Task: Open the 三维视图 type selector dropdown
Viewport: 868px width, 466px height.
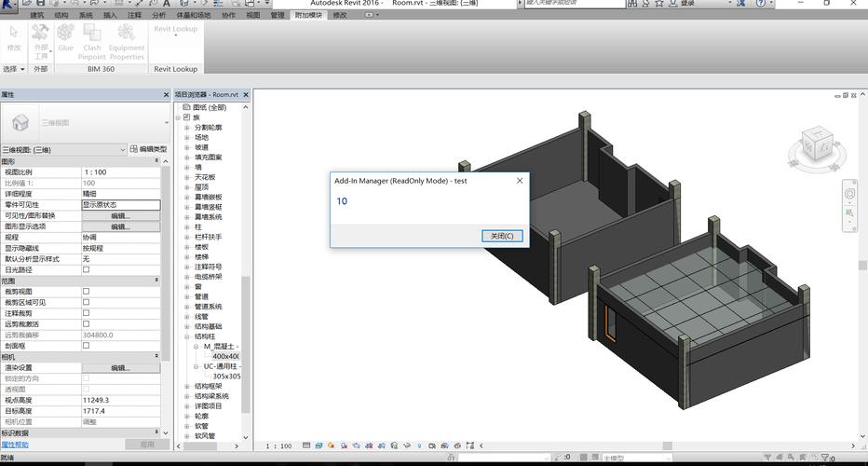Action: (x=121, y=149)
